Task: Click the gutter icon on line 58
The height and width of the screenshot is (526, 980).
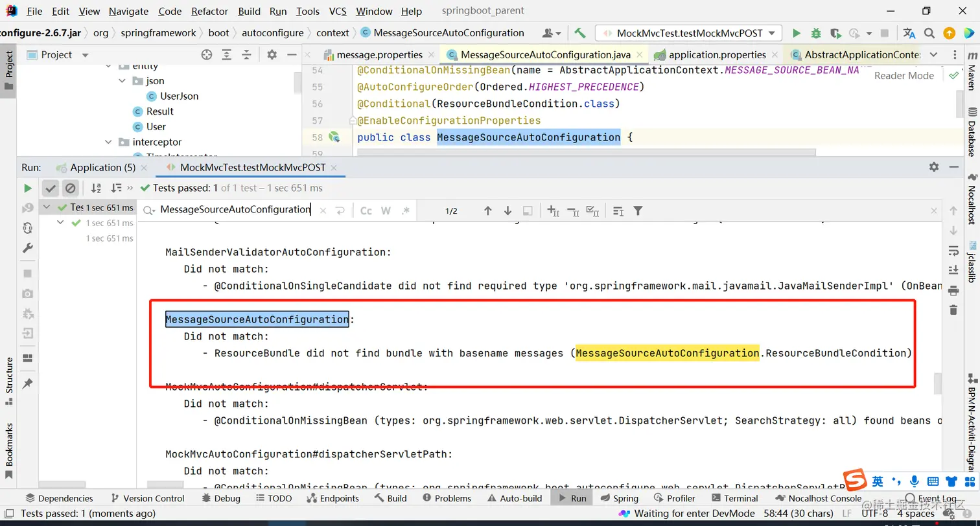Action: coord(334,137)
